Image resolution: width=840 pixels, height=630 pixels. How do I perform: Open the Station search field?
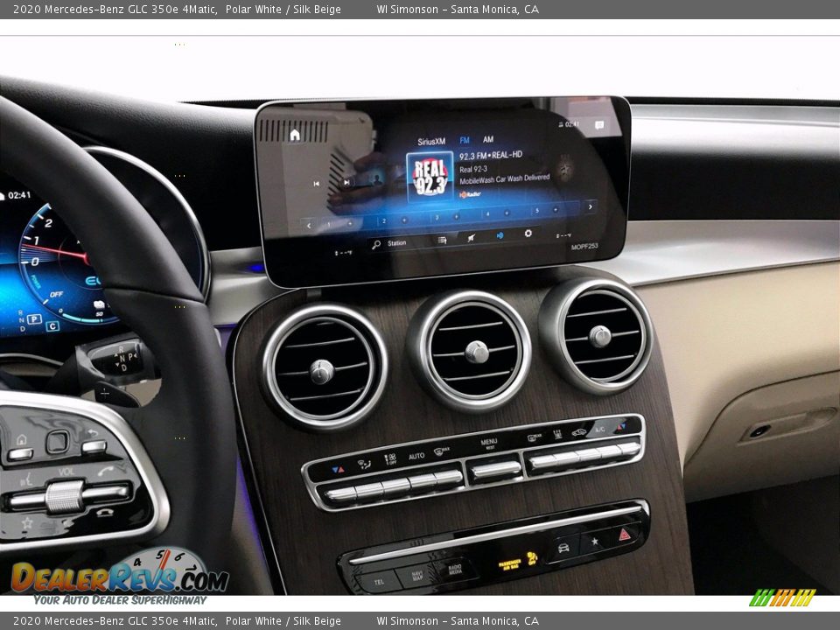pyautogui.click(x=390, y=244)
